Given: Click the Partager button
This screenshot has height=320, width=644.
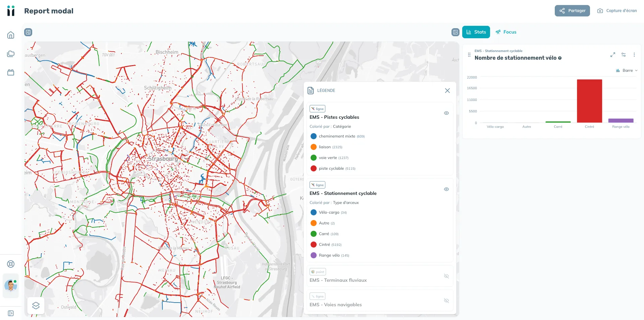Looking at the screenshot, I should point(572,11).
